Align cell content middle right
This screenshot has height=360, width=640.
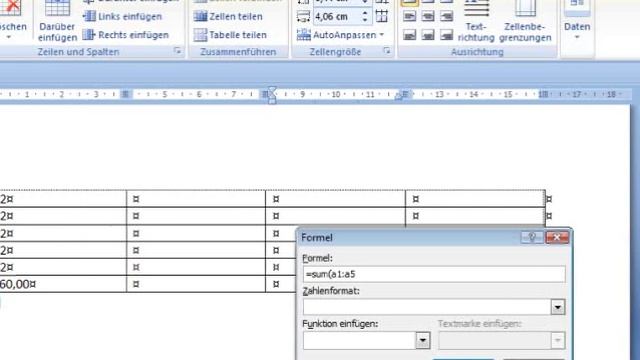tap(446, 16)
